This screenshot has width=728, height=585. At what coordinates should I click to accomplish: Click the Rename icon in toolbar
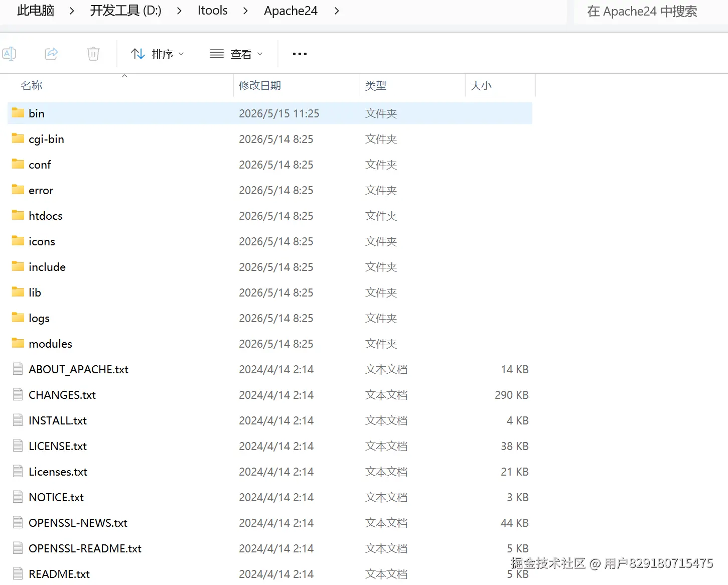tap(9, 54)
